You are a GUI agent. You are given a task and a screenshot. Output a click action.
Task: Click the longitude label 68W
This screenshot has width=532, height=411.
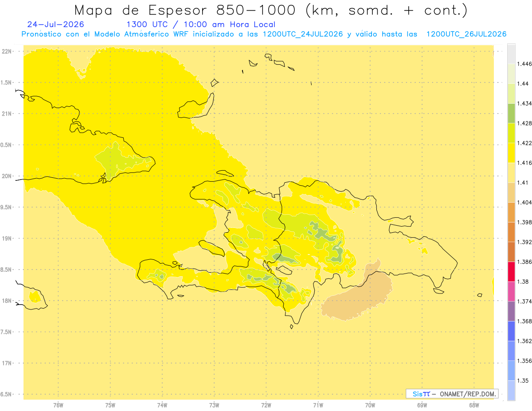click(474, 404)
